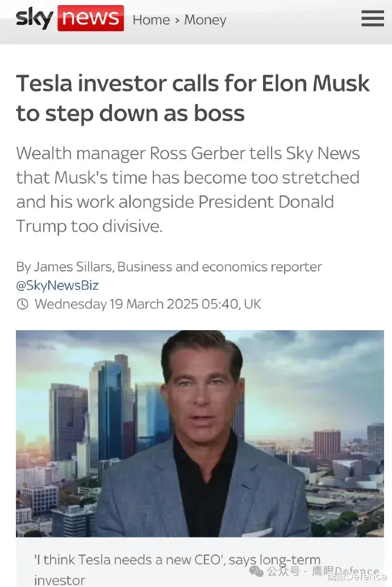Click the article subheading about Ross Gerber
The height and width of the screenshot is (587, 392).
(188, 189)
